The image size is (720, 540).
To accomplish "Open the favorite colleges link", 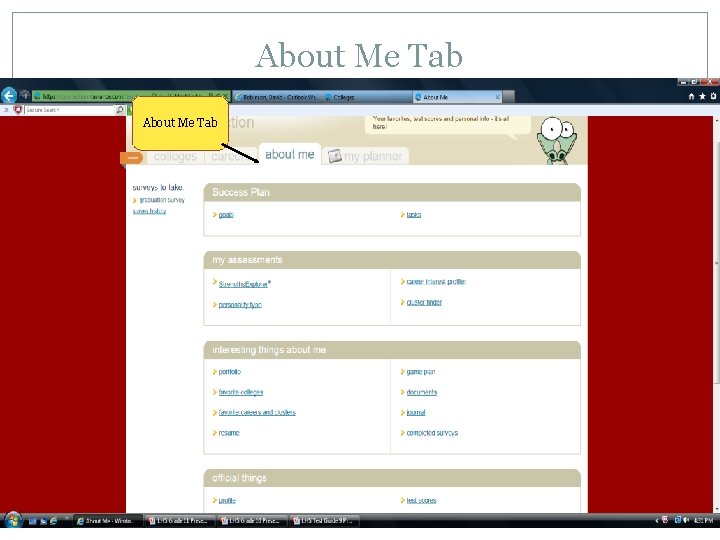I will pyautogui.click(x=241, y=392).
